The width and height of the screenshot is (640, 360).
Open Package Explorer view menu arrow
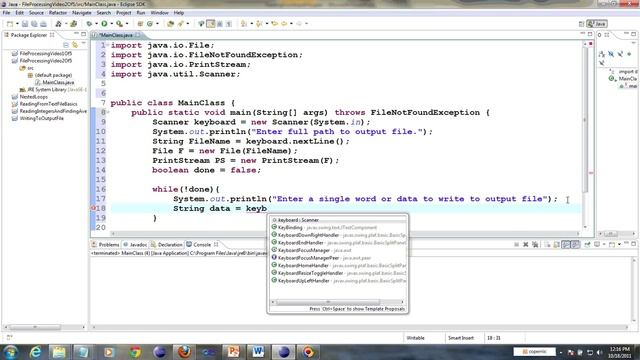click(84, 43)
